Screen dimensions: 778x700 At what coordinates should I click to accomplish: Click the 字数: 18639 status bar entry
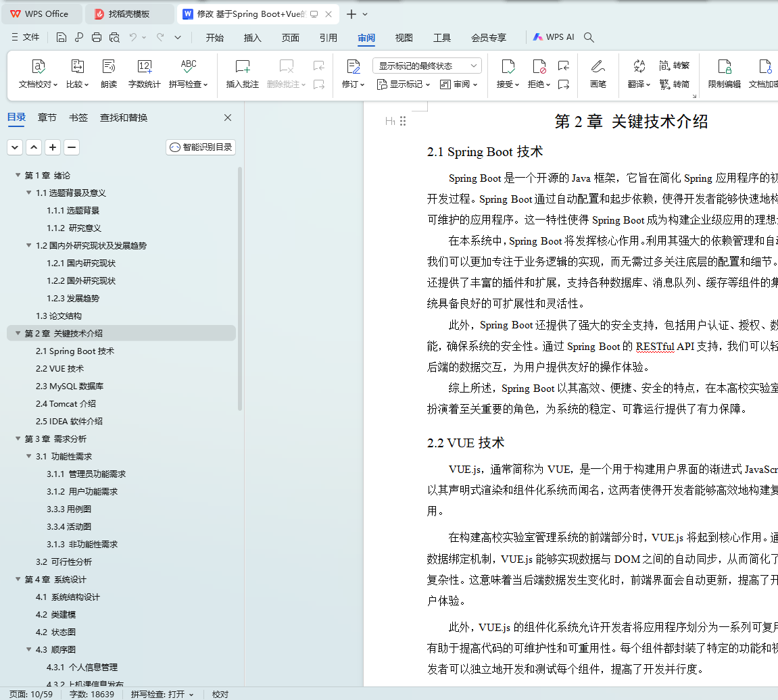pos(92,694)
